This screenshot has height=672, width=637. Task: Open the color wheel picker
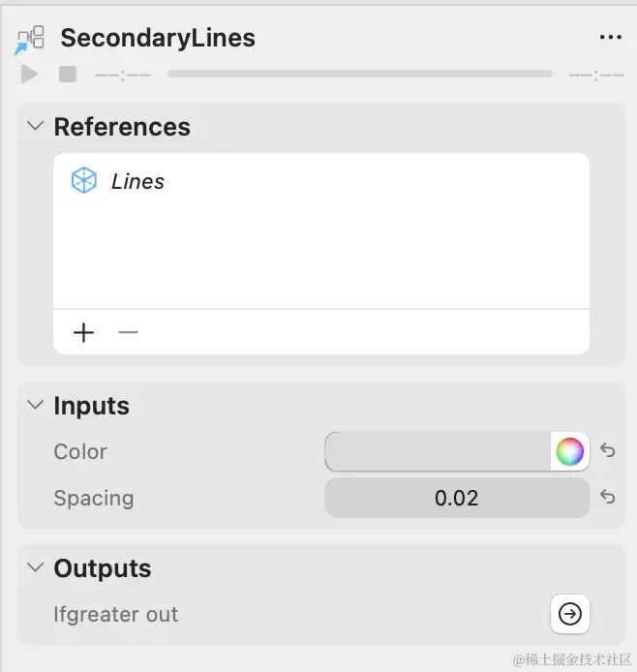coord(570,451)
